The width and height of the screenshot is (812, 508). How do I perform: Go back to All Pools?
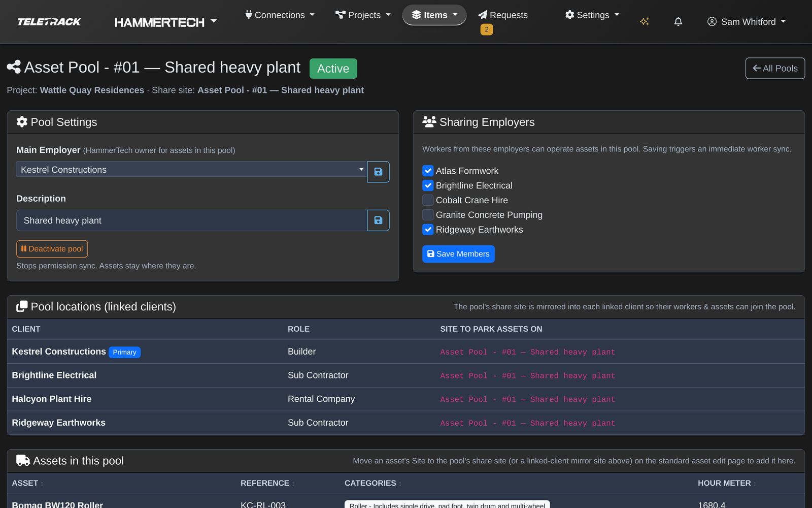click(775, 69)
